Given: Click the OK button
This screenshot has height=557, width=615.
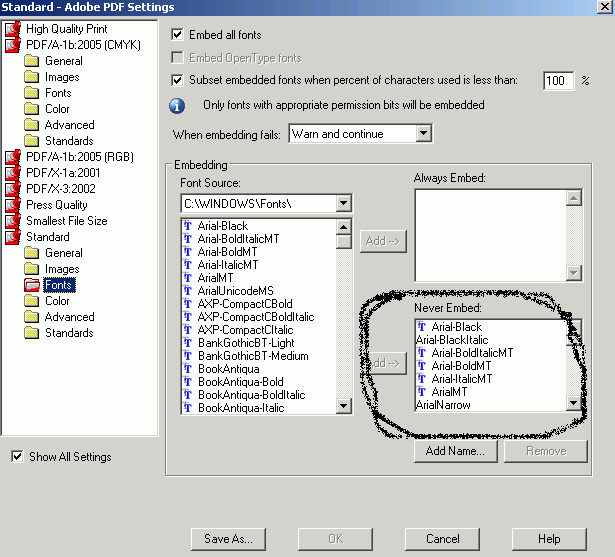Looking at the screenshot, I should [335, 539].
